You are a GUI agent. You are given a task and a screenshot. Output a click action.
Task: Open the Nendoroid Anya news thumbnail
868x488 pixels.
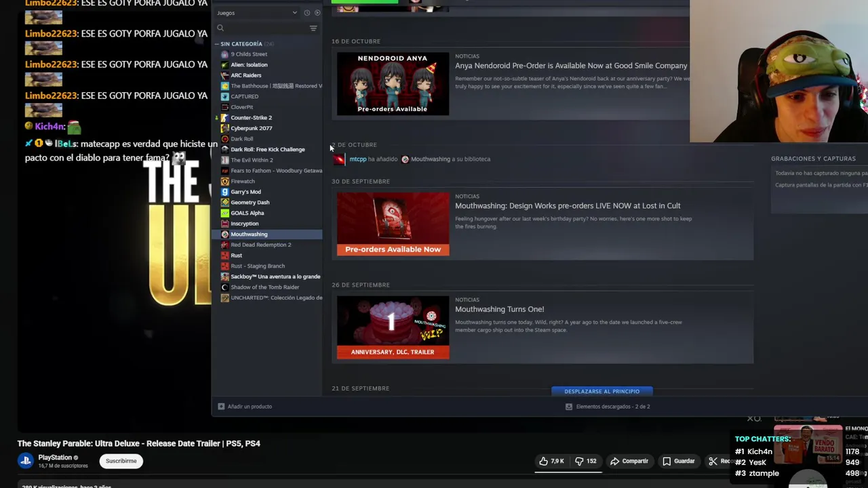pyautogui.click(x=393, y=83)
